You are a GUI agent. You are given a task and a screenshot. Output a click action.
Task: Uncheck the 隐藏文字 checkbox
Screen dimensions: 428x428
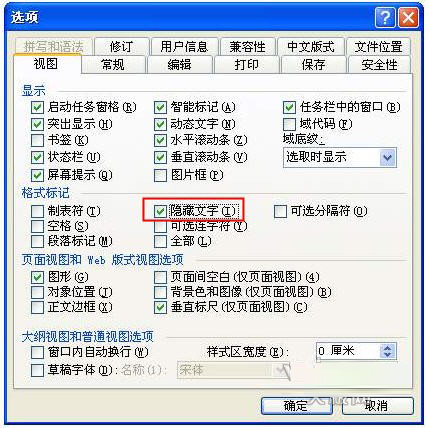[160, 211]
